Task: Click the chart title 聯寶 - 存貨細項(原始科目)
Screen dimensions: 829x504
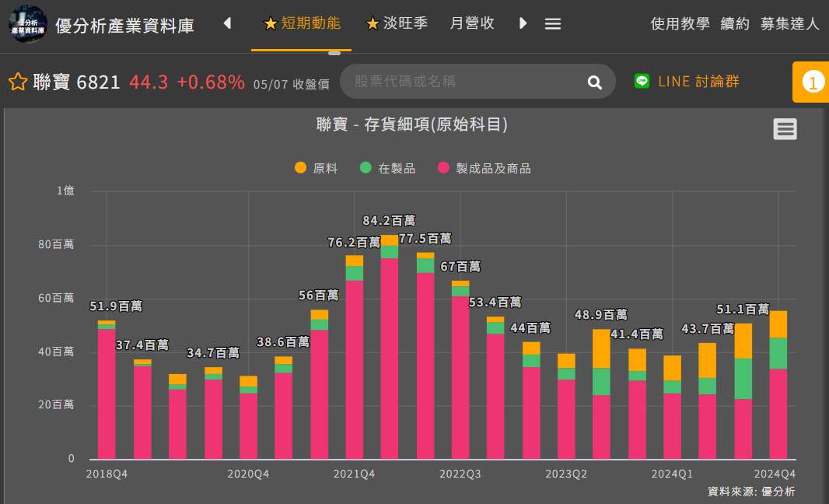Action: [x=412, y=124]
